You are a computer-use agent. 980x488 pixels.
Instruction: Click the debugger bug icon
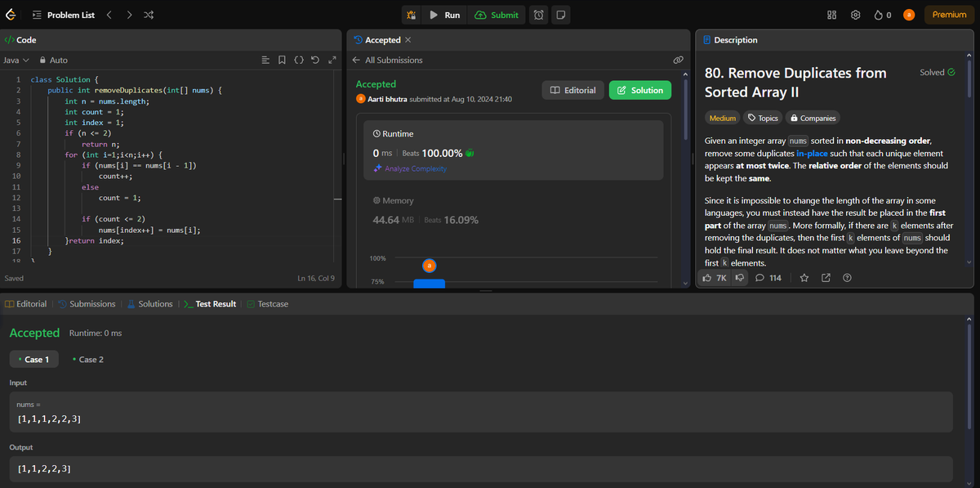click(412, 15)
